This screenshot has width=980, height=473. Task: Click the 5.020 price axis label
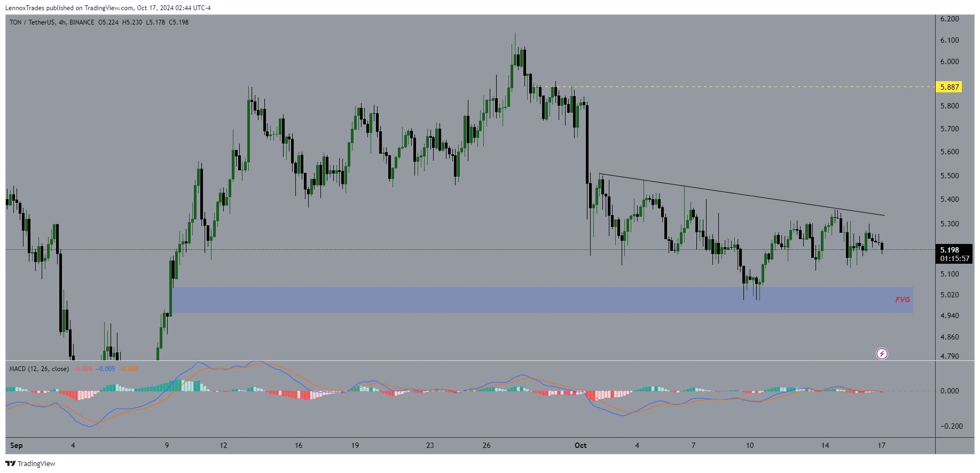949,295
